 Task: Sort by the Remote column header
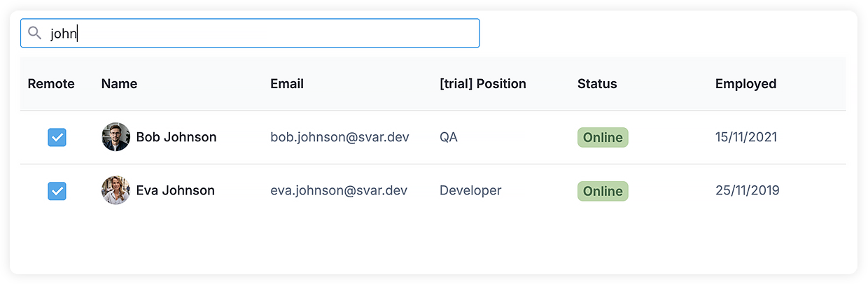(51, 84)
